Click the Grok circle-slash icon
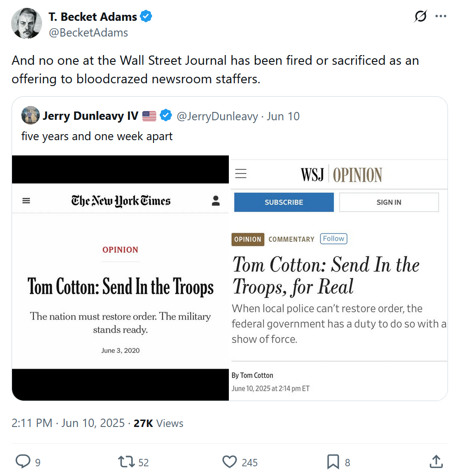This screenshot has height=476, width=460. coord(420,17)
